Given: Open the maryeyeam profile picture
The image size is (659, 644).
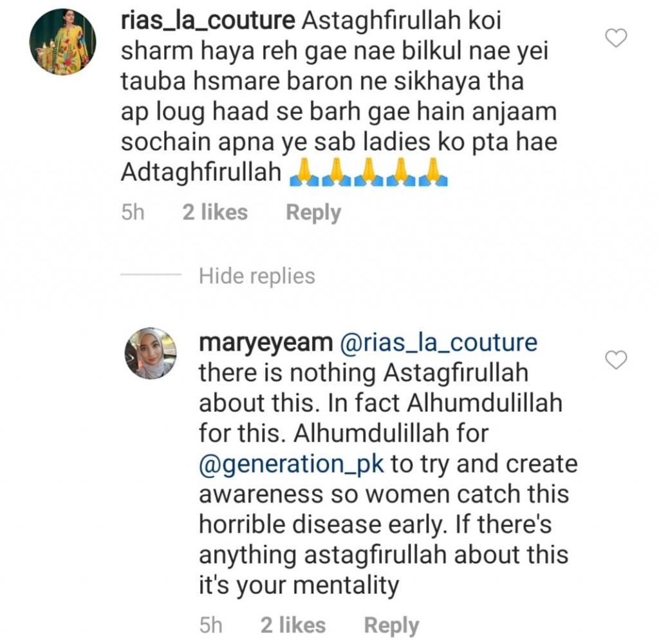Looking at the screenshot, I should pyautogui.click(x=151, y=353).
